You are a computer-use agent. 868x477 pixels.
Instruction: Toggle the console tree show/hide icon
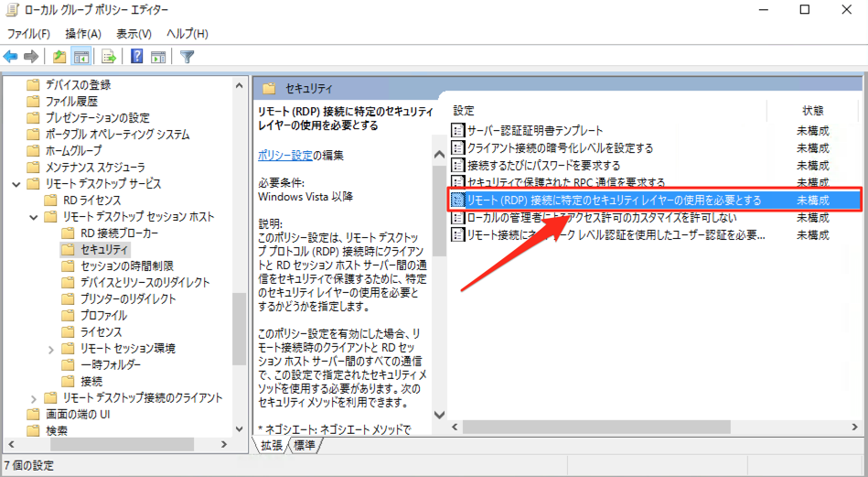(x=81, y=57)
